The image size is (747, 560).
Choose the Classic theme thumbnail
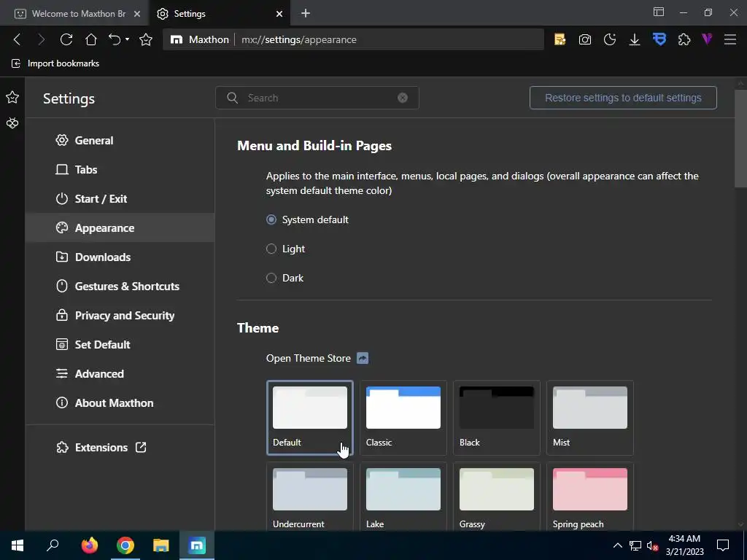[403, 418]
